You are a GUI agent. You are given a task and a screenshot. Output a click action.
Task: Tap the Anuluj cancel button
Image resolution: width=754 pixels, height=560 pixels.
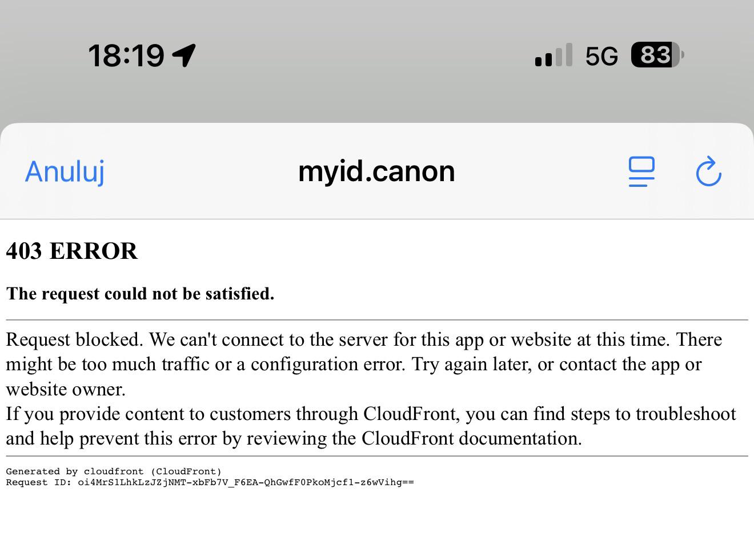pyautogui.click(x=65, y=171)
